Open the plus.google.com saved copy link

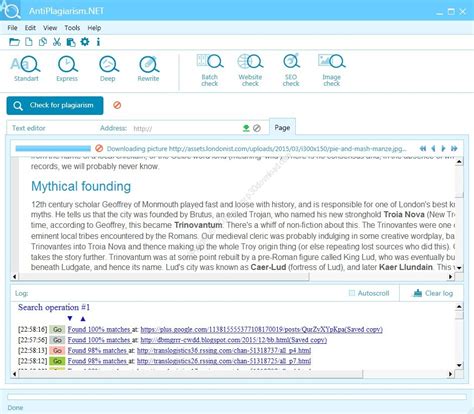(x=262, y=330)
